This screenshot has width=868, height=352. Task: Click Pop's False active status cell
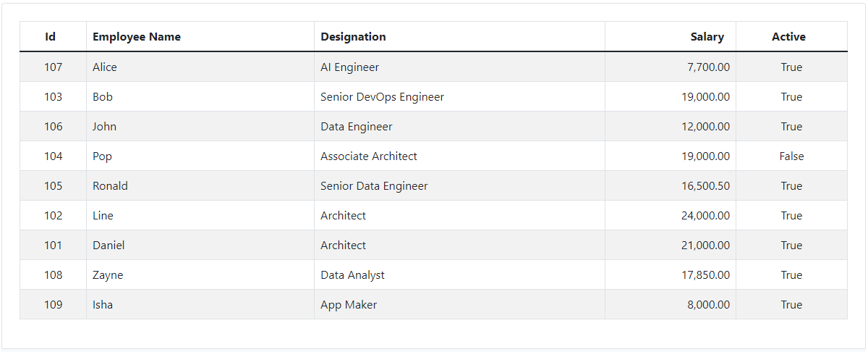(x=791, y=156)
